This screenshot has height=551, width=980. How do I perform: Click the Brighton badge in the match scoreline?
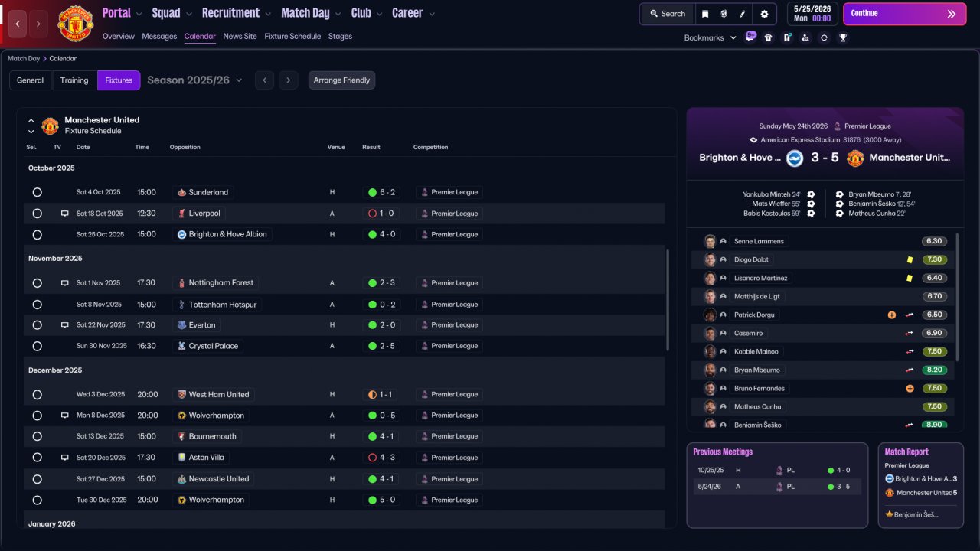point(795,158)
